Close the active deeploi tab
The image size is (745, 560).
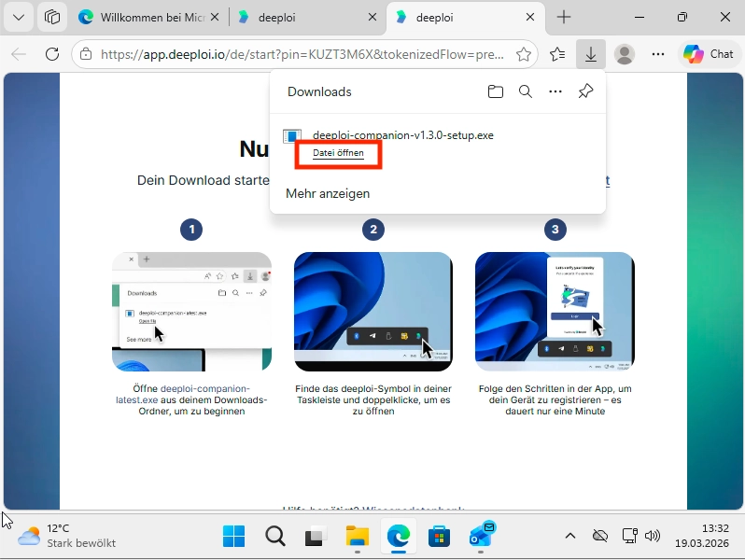click(530, 18)
